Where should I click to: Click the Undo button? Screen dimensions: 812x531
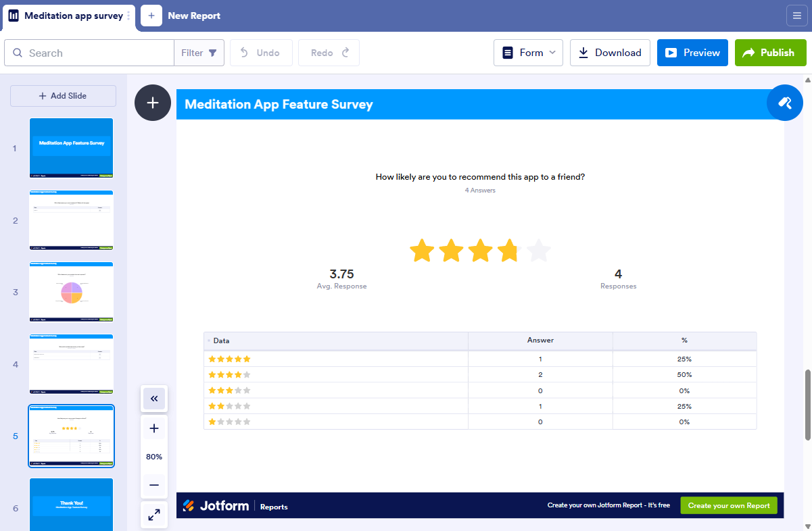(261, 53)
